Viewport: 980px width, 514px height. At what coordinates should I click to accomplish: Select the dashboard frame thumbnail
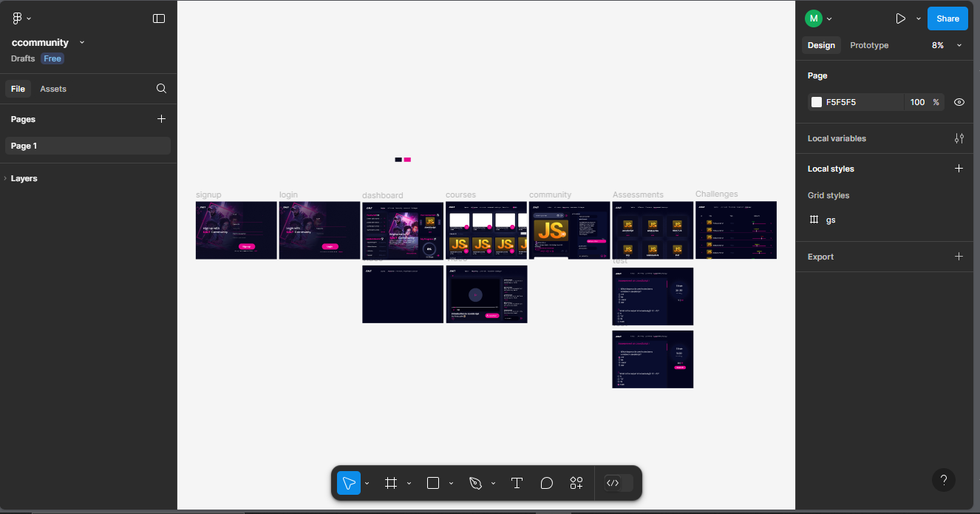(x=403, y=231)
